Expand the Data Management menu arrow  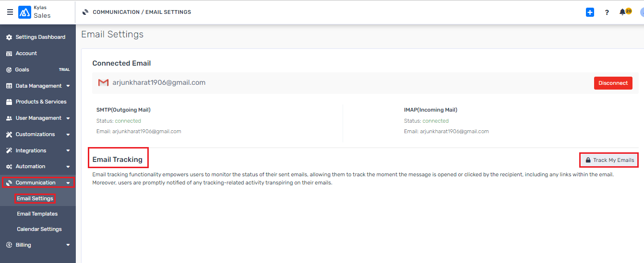[68, 86]
